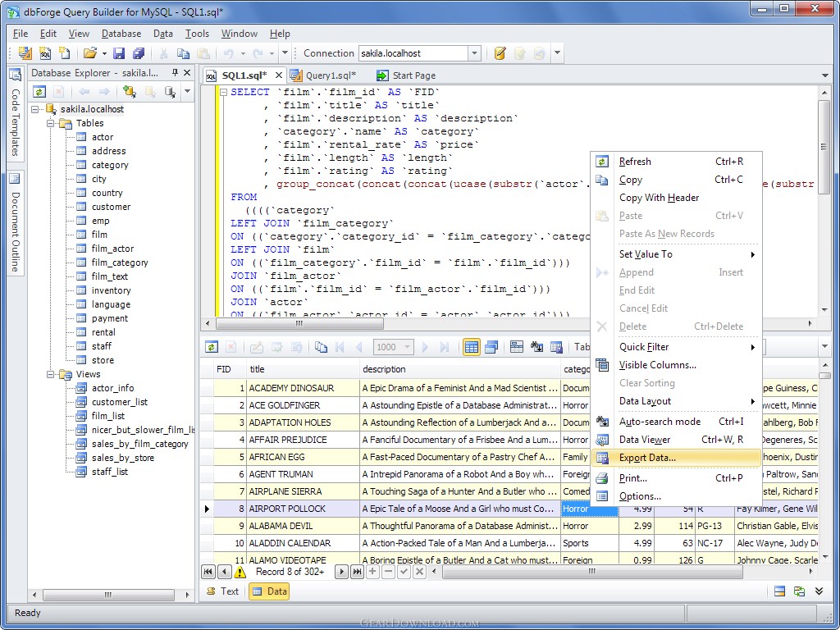This screenshot has width=840, height=630.
Task: Select Copy With Header in context menu
Action: click(x=676, y=198)
